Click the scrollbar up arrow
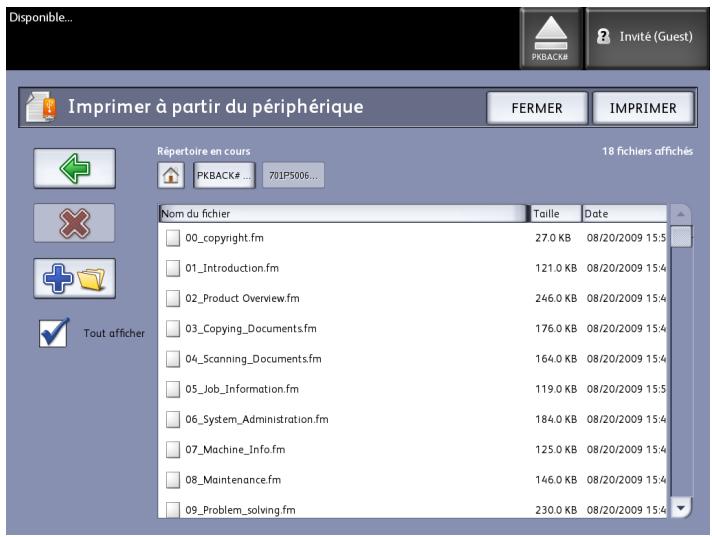Screen dimensions: 712x537 pos(681,214)
